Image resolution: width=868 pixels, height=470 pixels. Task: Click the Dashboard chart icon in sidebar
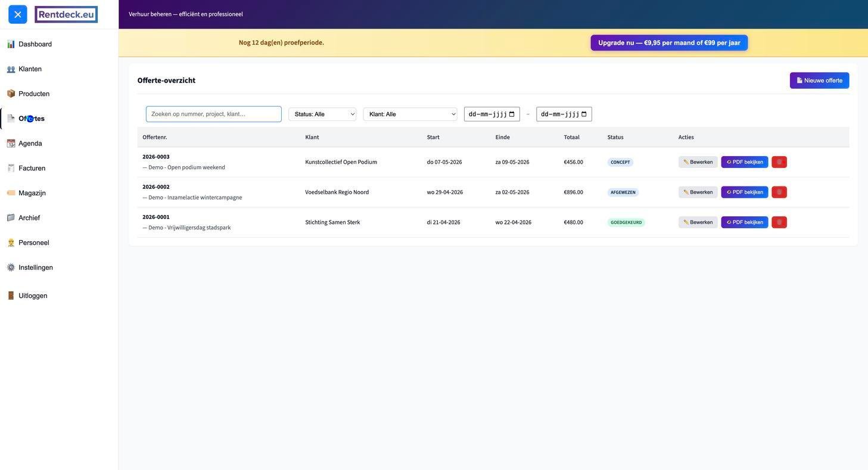[11, 44]
